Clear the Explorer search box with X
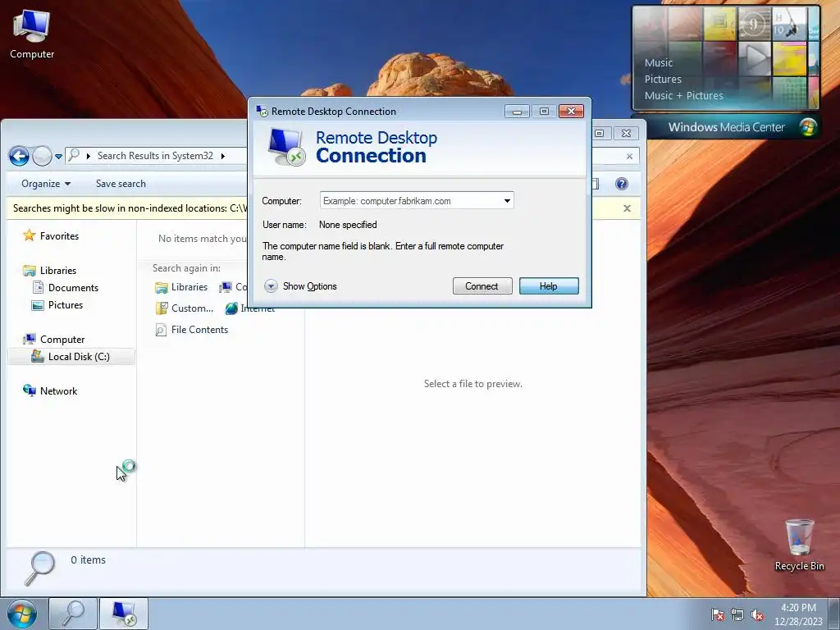This screenshot has height=630, width=840. click(629, 157)
